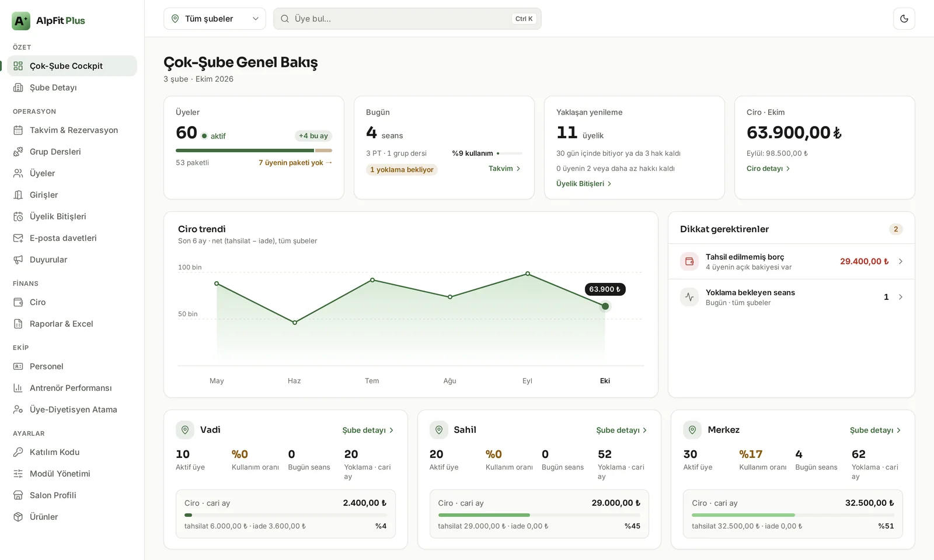
Task: Open Duyurular megaphone icon
Action: tap(18, 260)
